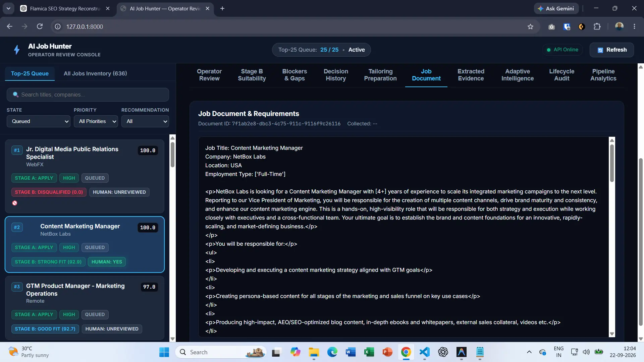
Task: View site information icon in address bar
Action: 58,26
